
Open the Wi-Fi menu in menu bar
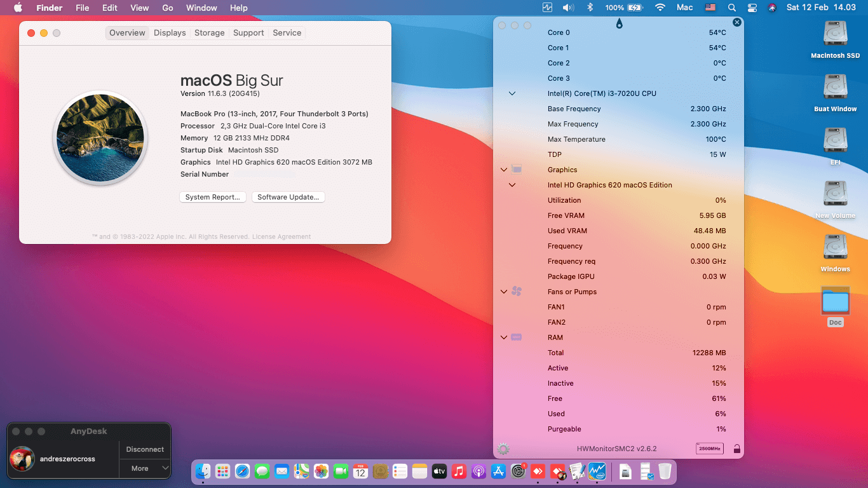[x=660, y=8]
